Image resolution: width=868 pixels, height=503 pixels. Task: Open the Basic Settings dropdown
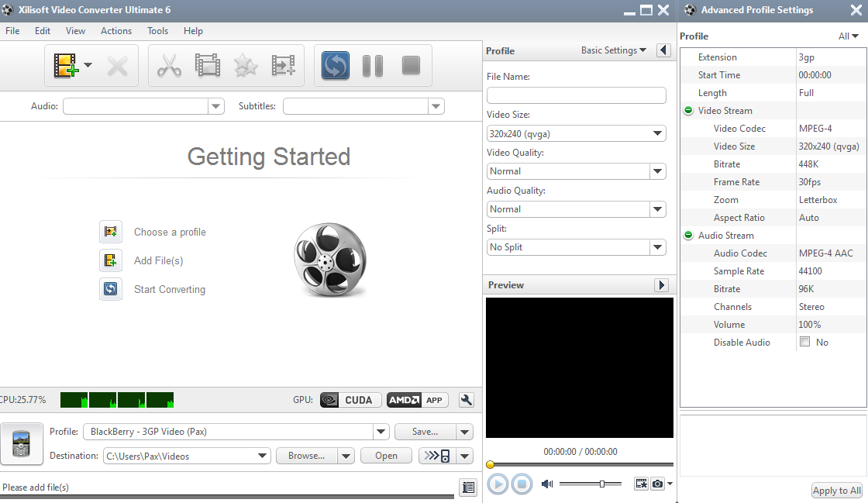613,50
